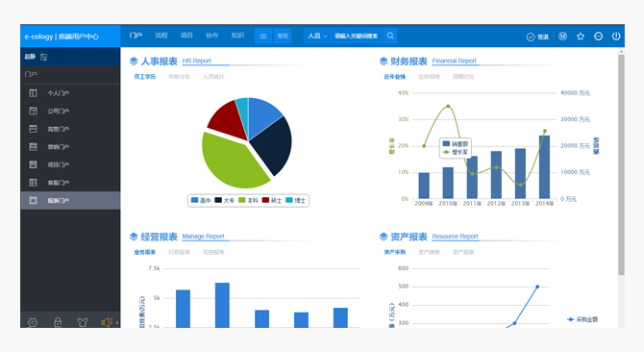Click the magnifier search icon
This screenshot has width=644, height=352.
(x=390, y=36)
